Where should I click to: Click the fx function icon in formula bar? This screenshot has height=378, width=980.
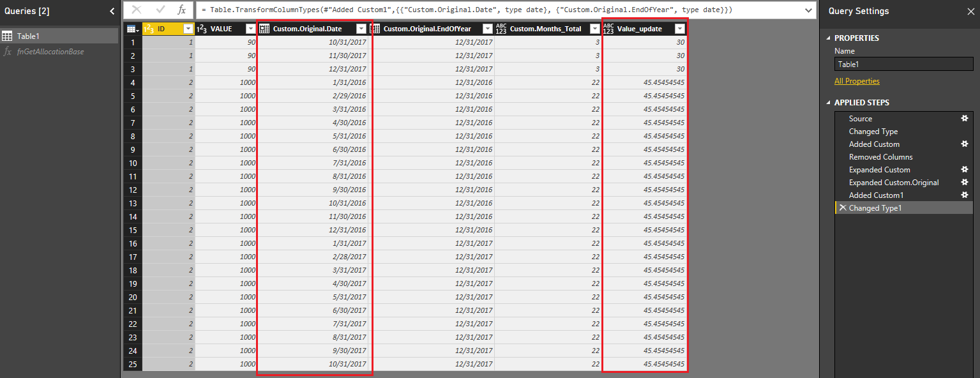tap(182, 10)
